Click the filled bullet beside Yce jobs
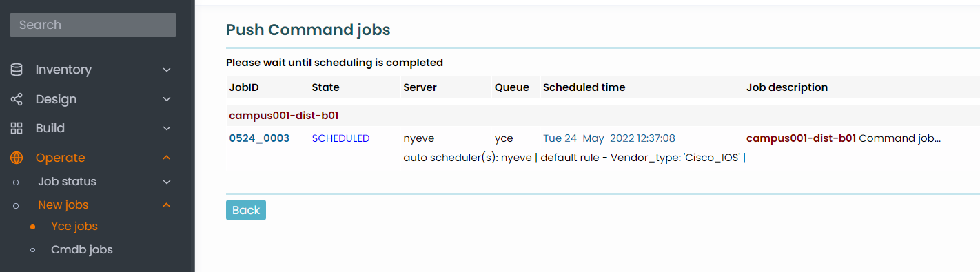Screen dimensions: 980x272 (32, 227)
